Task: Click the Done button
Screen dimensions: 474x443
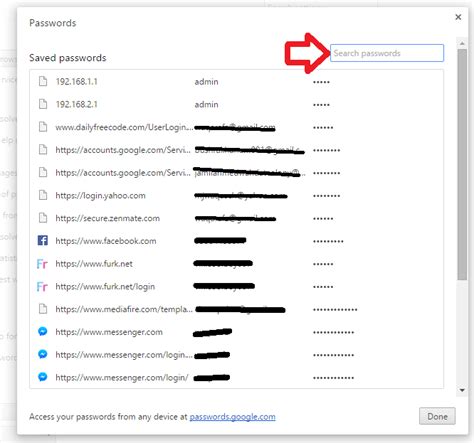Action: (x=437, y=416)
